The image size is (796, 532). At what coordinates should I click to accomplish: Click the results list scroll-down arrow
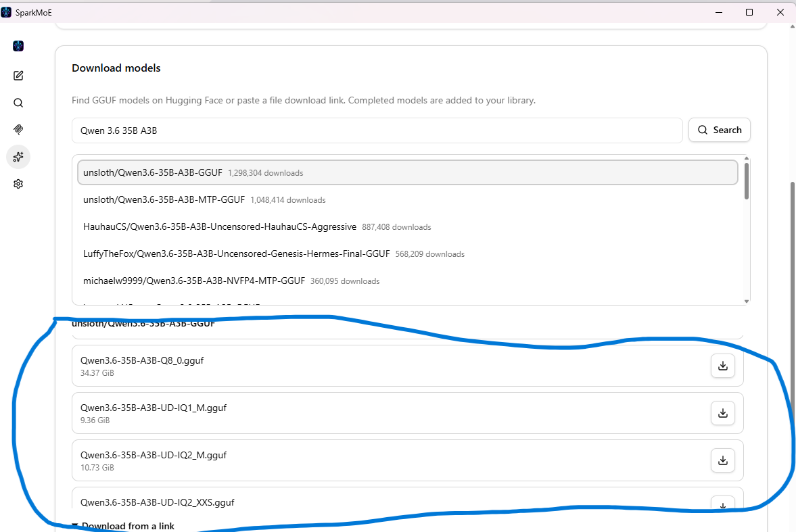click(x=746, y=301)
